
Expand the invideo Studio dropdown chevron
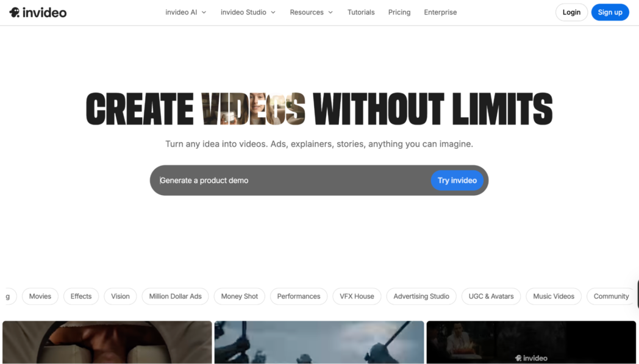click(x=273, y=12)
